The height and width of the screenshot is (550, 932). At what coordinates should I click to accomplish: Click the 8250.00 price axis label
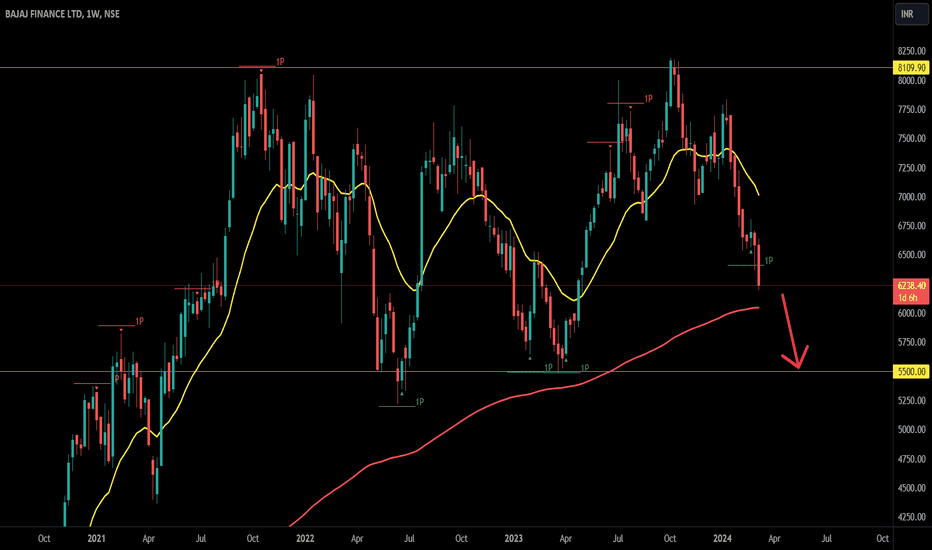pos(912,51)
